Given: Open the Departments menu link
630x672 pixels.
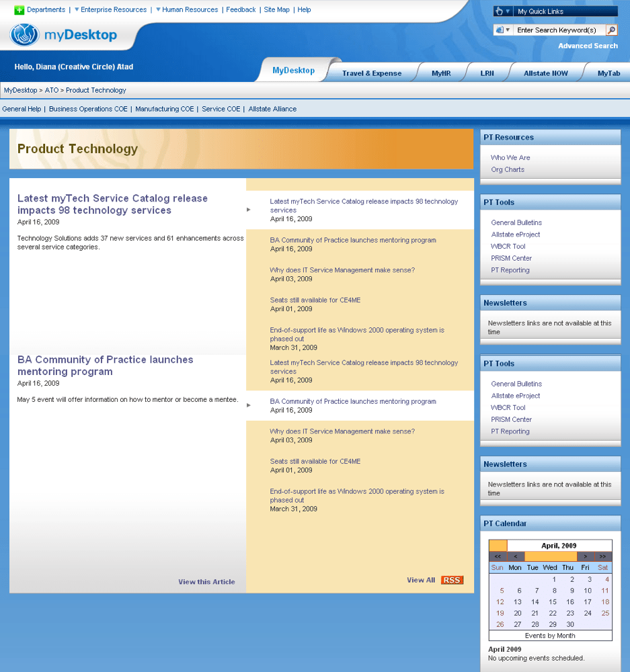Looking at the screenshot, I should coord(46,9).
